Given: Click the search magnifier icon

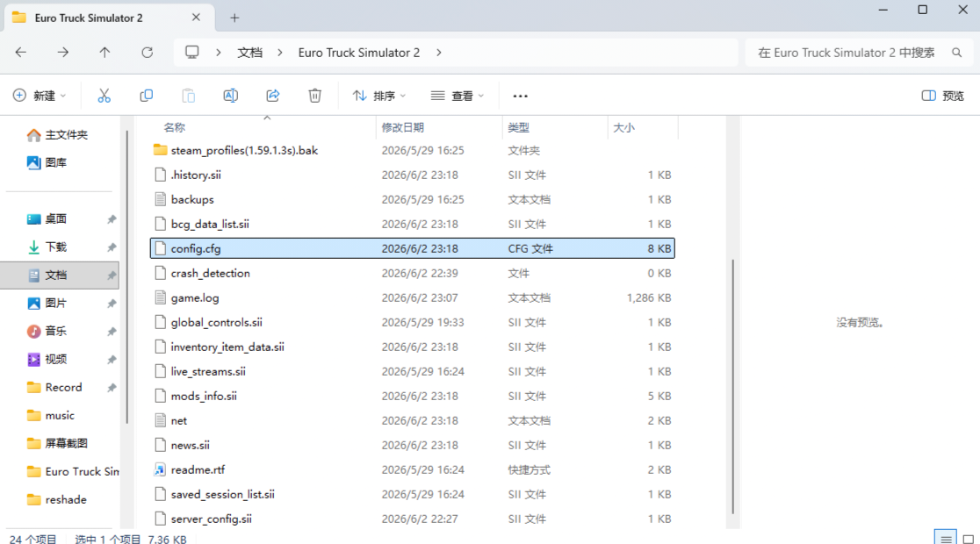Looking at the screenshot, I should 957,53.
